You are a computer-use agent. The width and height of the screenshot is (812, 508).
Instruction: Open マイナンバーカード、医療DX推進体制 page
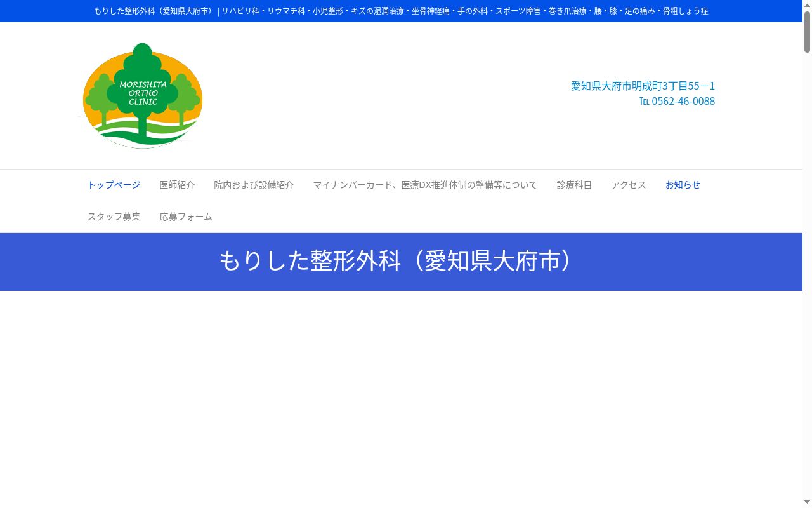click(x=425, y=185)
